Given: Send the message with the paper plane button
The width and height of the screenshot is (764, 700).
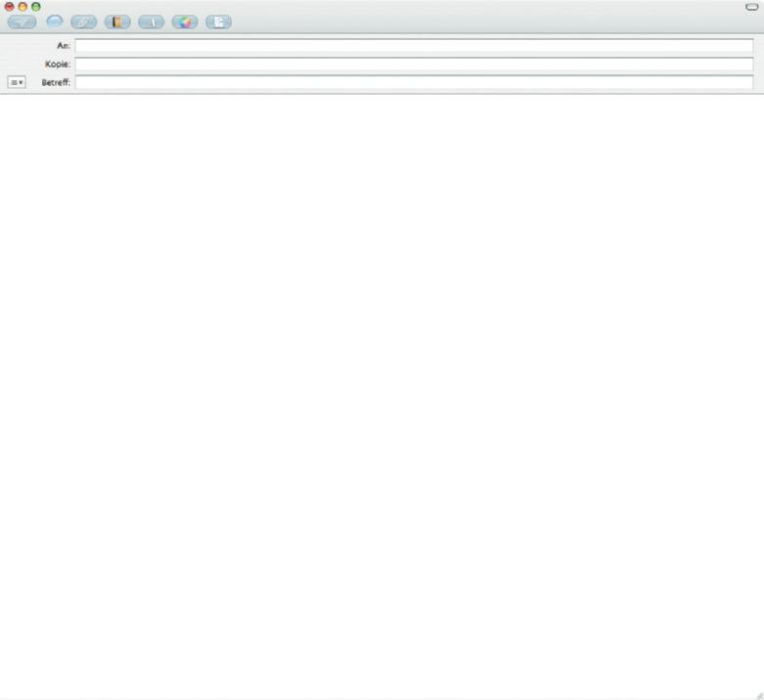Looking at the screenshot, I should coord(22,22).
